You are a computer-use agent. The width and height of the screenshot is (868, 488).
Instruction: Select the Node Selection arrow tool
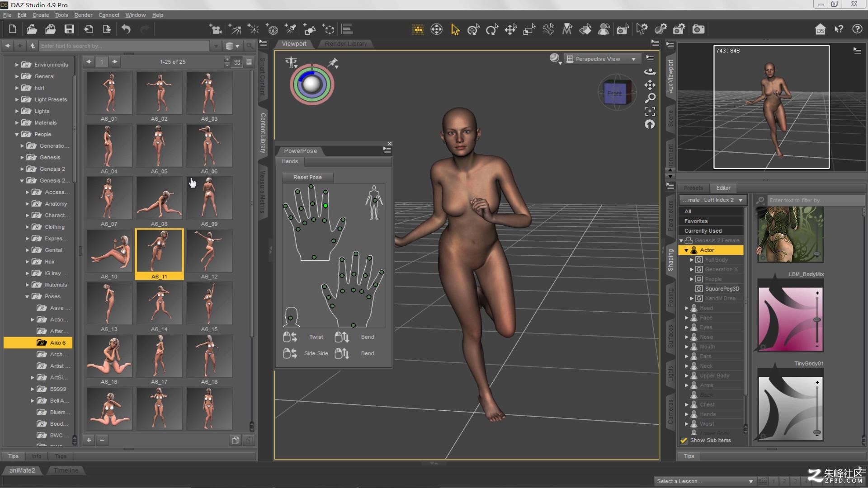(455, 30)
